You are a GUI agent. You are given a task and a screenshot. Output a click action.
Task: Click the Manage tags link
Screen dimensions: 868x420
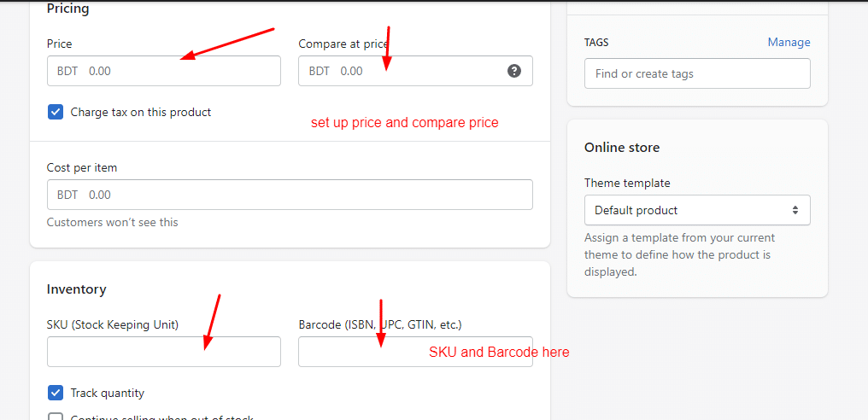(x=789, y=42)
